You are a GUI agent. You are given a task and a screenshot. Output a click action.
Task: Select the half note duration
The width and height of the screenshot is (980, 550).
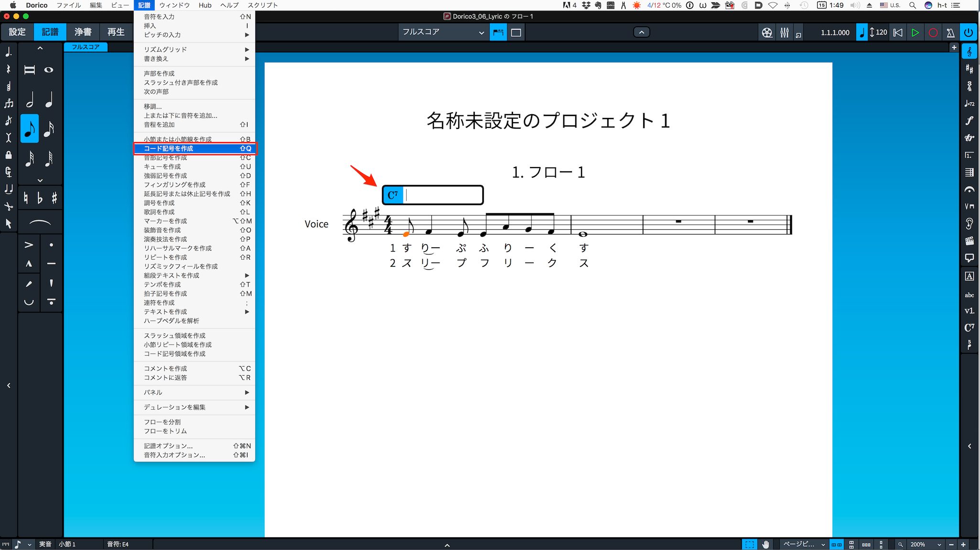30,100
